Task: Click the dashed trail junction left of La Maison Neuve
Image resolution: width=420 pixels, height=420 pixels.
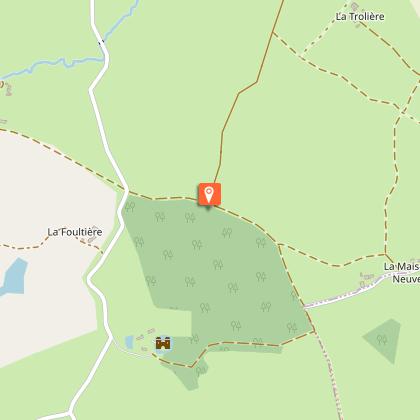Action: point(386,255)
